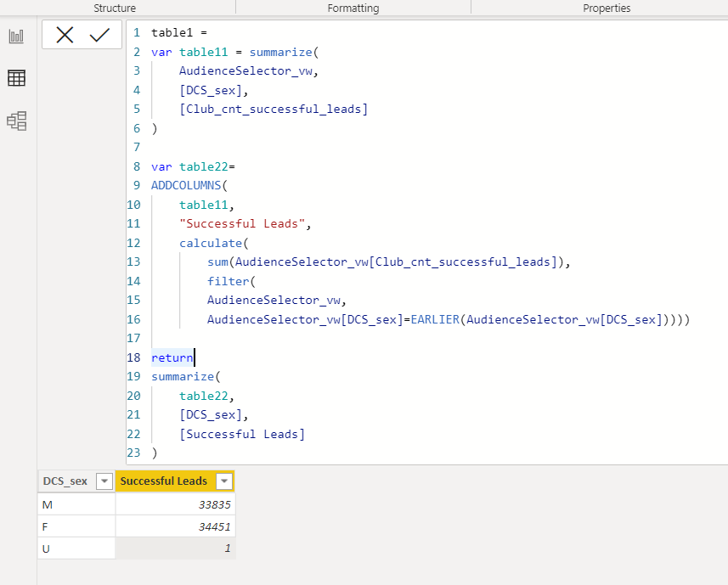Viewport: 728px width, 585px height.
Task: Click 'table22,' on line 20
Action: (x=206, y=397)
